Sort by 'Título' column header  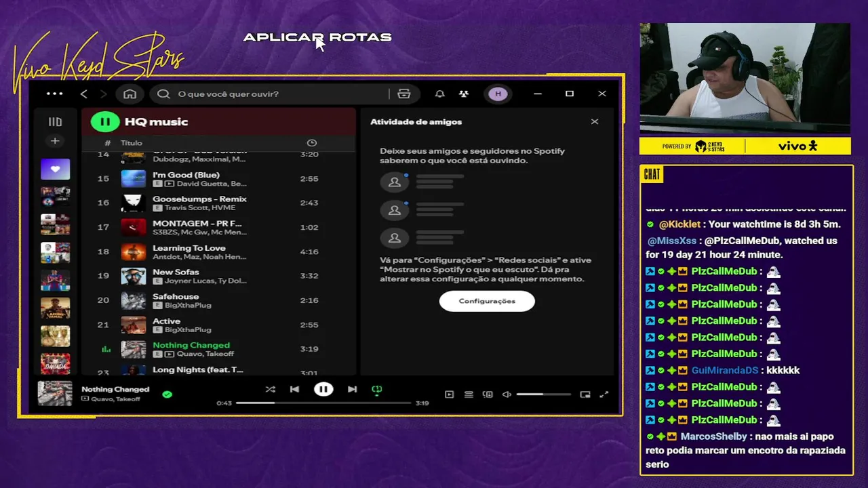[x=132, y=143]
